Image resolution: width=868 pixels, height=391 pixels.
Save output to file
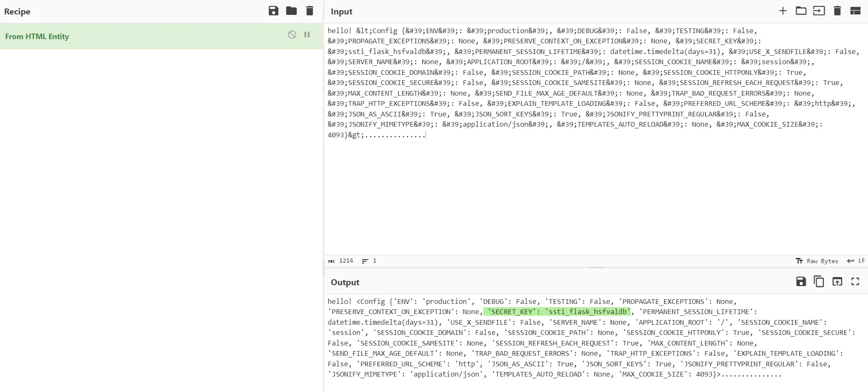tap(801, 281)
